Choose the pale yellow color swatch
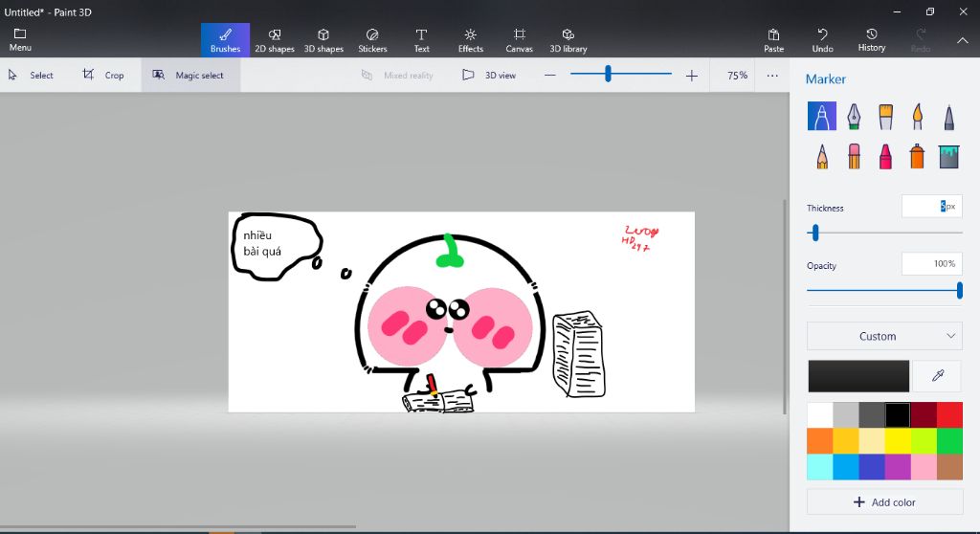 [871, 441]
